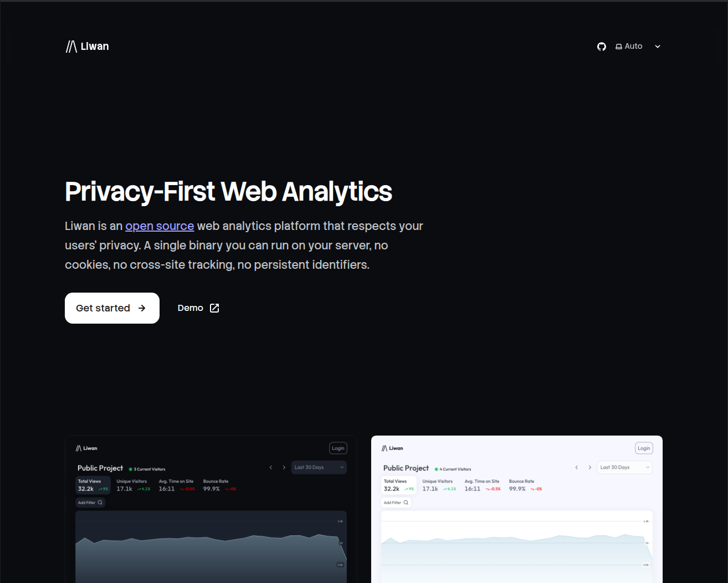Click Liwan logo inside dark preview
The width and height of the screenshot is (728, 583).
[x=86, y=448]
